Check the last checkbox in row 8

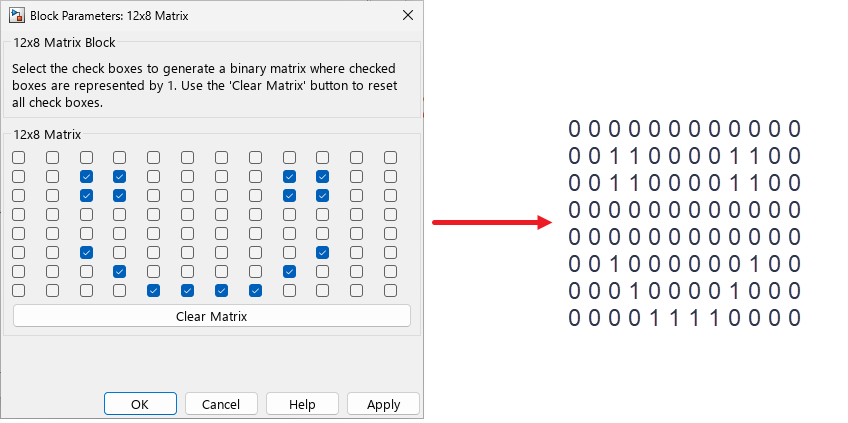click(391, 290)
